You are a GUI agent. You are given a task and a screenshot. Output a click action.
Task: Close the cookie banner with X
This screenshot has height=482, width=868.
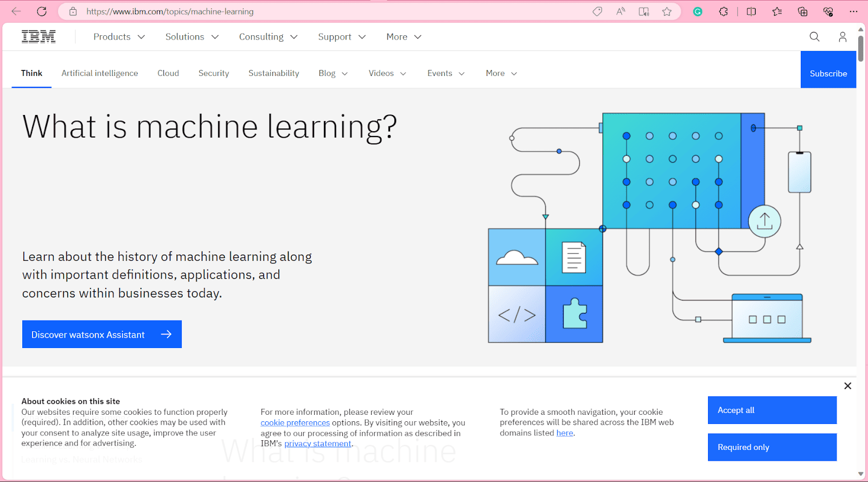[848, 386]
